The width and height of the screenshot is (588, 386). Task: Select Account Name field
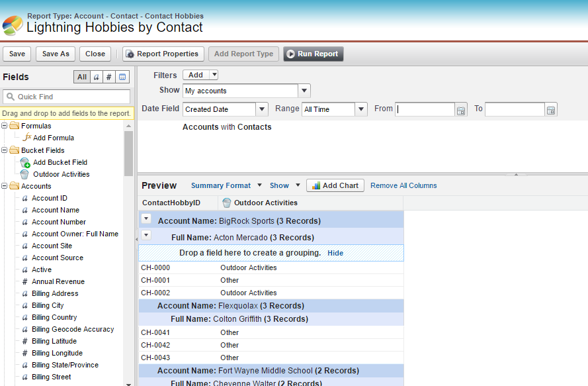pyautogui.click(x=56, y=211)
